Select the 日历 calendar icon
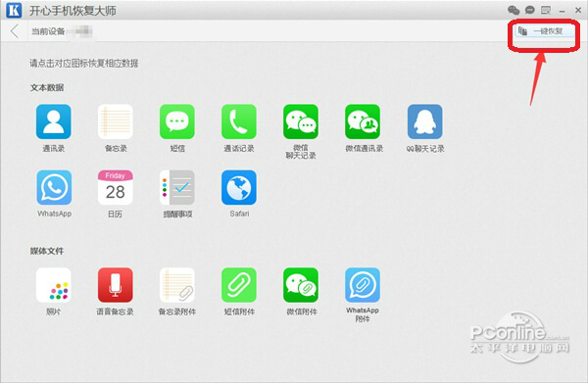The height and width of the screenshot is (383, 588). pyautogui.click(x=115, y=187)
